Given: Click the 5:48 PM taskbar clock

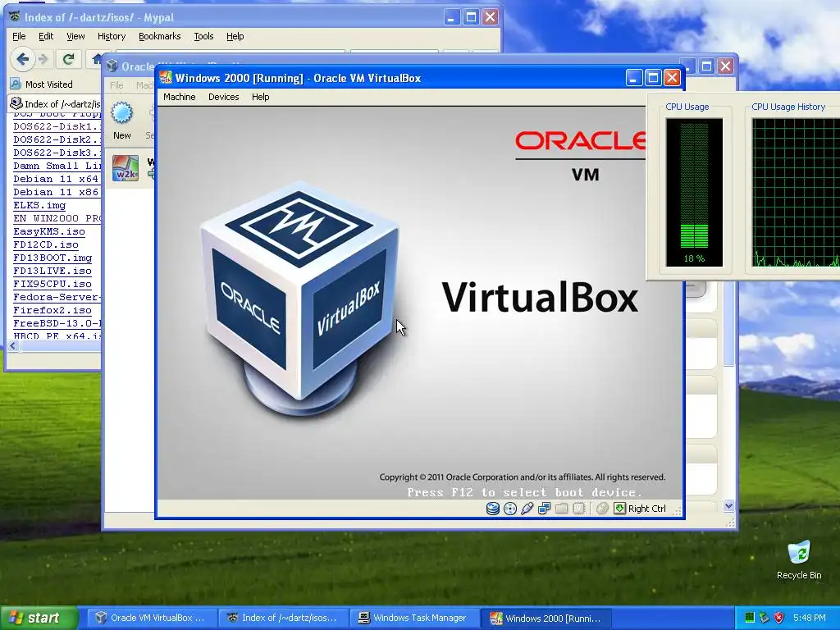Looking at the screenshot, I should [810, 618].
